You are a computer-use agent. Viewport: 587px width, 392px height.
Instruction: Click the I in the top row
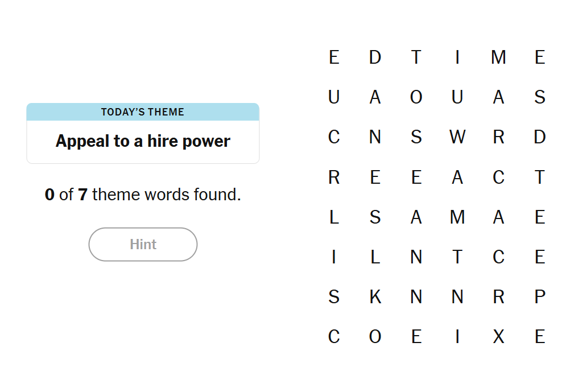(x=457, y=57)
